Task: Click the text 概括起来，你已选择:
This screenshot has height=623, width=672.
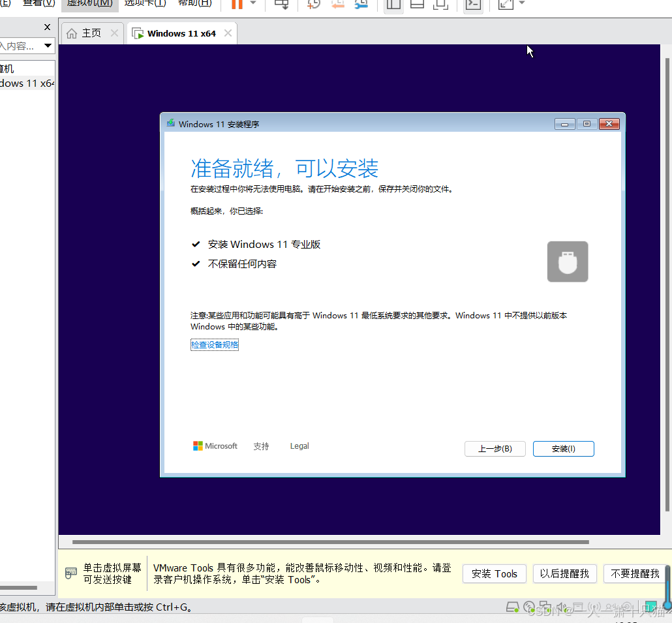Action: pos(226,211)
